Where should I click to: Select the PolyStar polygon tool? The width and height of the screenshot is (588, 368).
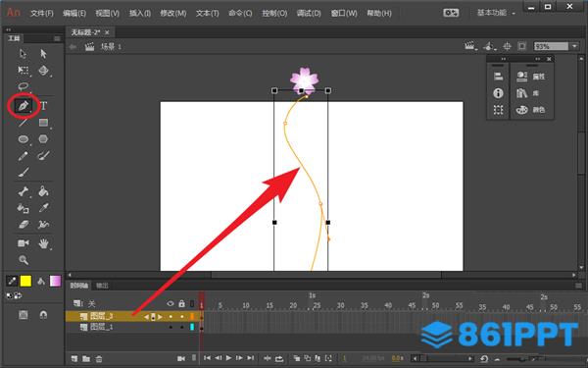pos(43,139)
